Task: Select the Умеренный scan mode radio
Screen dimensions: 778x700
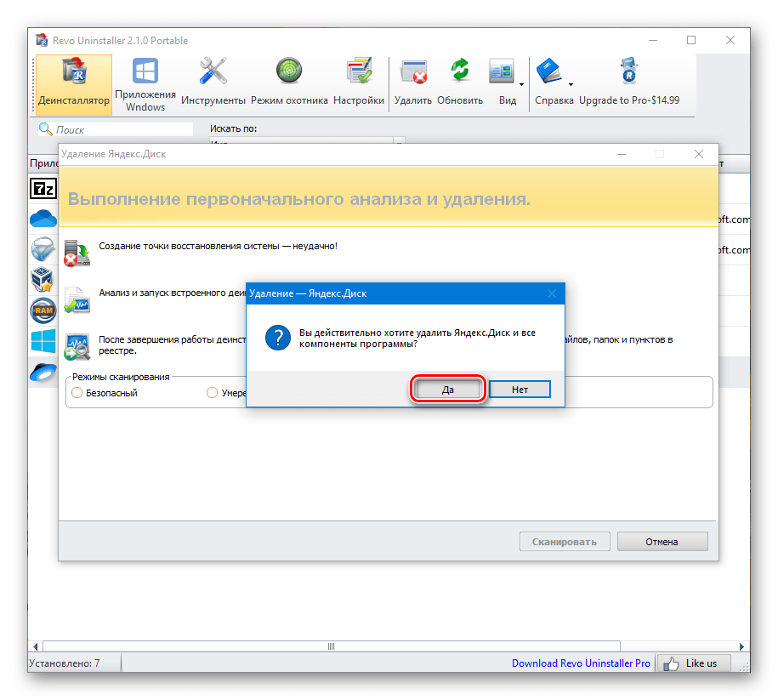Action: point(213,393)
